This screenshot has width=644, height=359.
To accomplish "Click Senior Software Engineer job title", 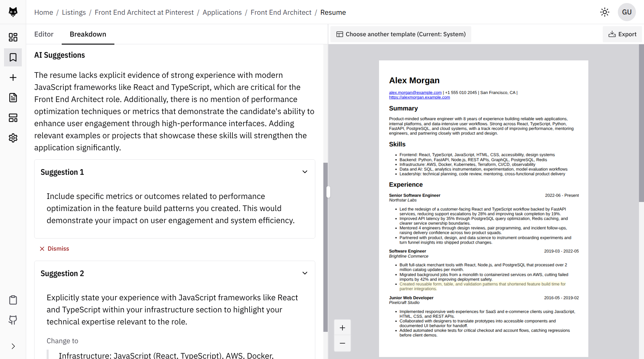I will (x=415, y=195).
